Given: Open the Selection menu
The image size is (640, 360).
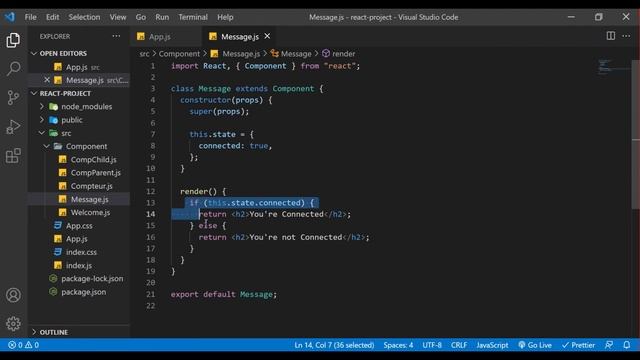Looking at the screenshot, I should coord(84,17).
